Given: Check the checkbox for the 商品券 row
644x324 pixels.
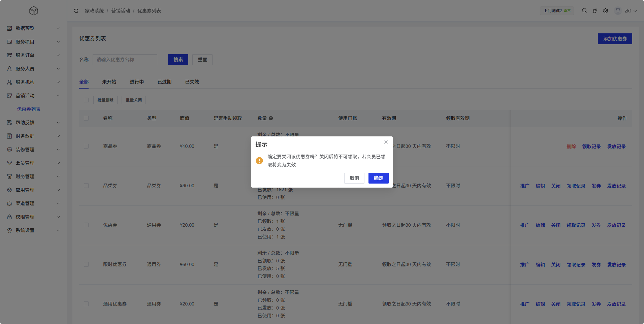Looking at the screenshot, I should (x=86, y=146).
